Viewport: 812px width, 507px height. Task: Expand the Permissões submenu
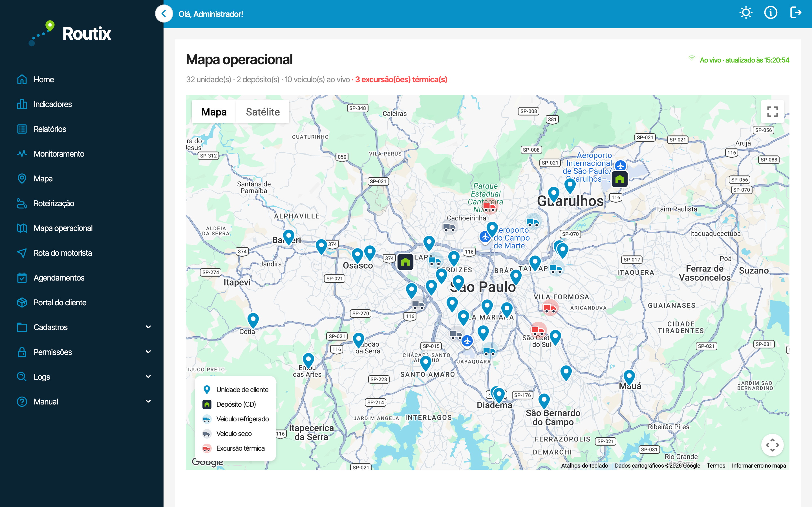pyautogui.click(x=148, y=352)
